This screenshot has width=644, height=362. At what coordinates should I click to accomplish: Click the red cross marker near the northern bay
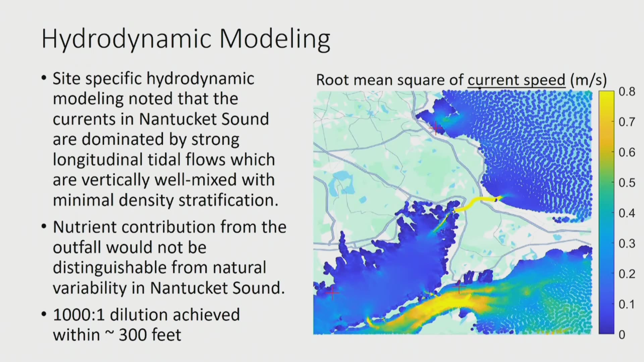coord(436,128)
